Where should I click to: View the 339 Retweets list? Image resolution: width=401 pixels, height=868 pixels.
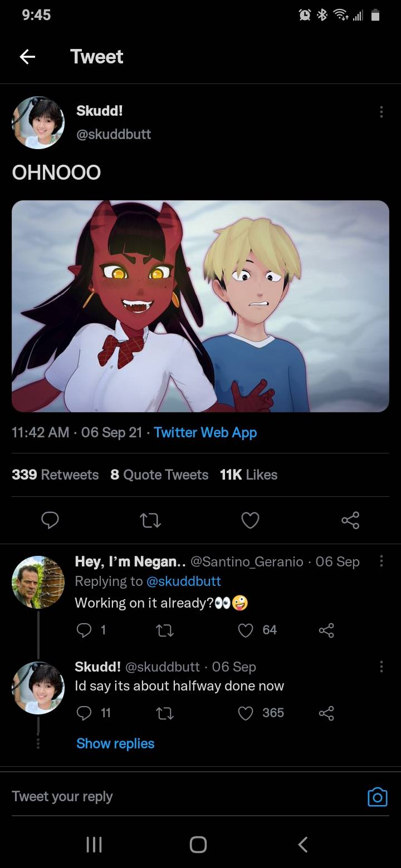pos(55,475)
